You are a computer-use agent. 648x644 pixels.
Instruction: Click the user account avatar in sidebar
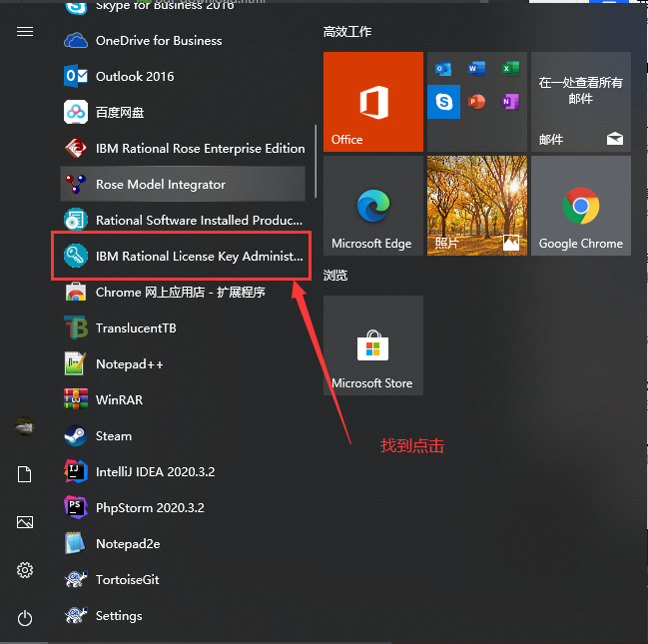[25, 426]
